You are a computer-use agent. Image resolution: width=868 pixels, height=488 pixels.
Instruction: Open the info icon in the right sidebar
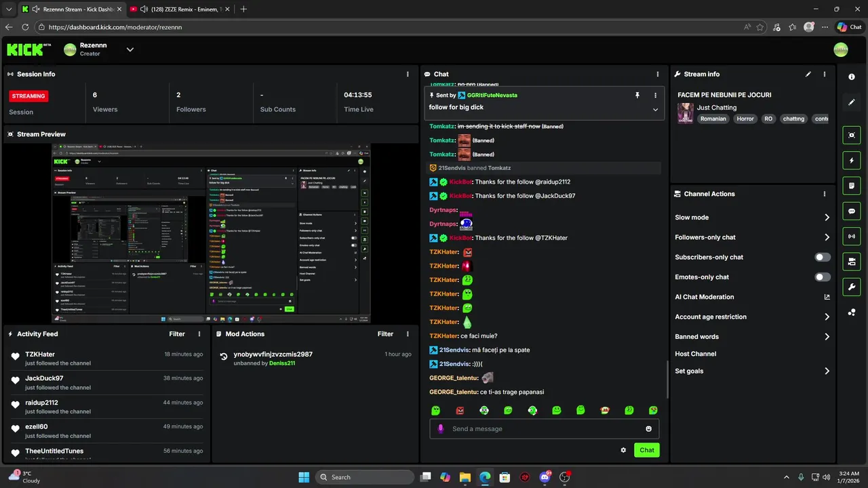[852, 77]
